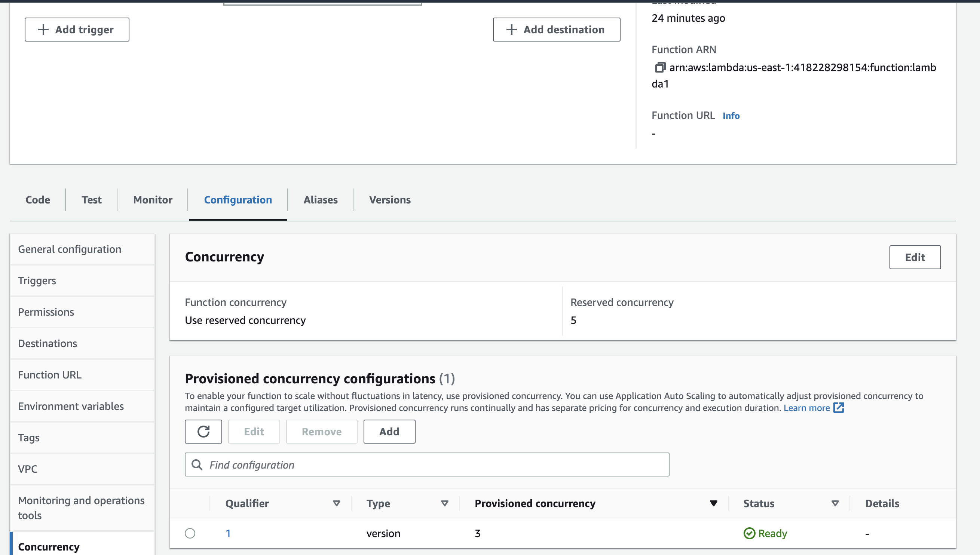
Task: Click the magnifier icon in Find configuration
Action: (197, 464)
